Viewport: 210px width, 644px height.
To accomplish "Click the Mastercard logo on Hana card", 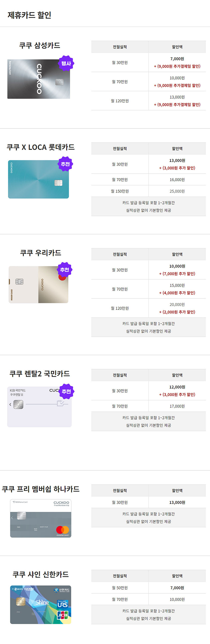I will pyautogui.click(x=63, y=531).
